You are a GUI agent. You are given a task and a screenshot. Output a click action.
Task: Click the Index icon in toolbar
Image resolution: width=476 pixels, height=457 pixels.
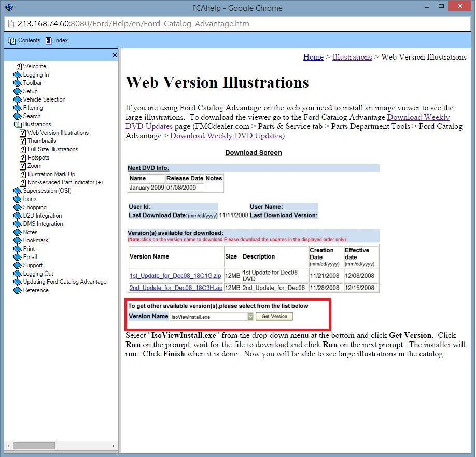coord(49,40)
